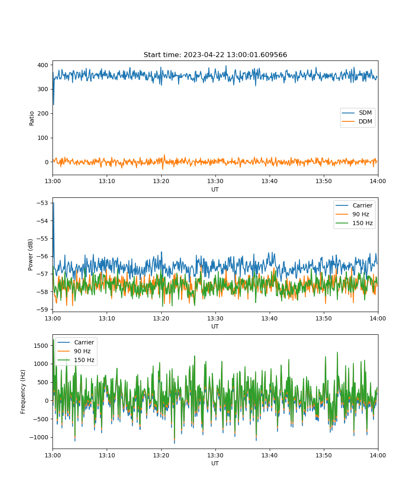Image resolution: width=420 pixels, height=504 pixels.
Task: Click the 'UT' label under the Ratio plot
Action: tap(215, 189)
